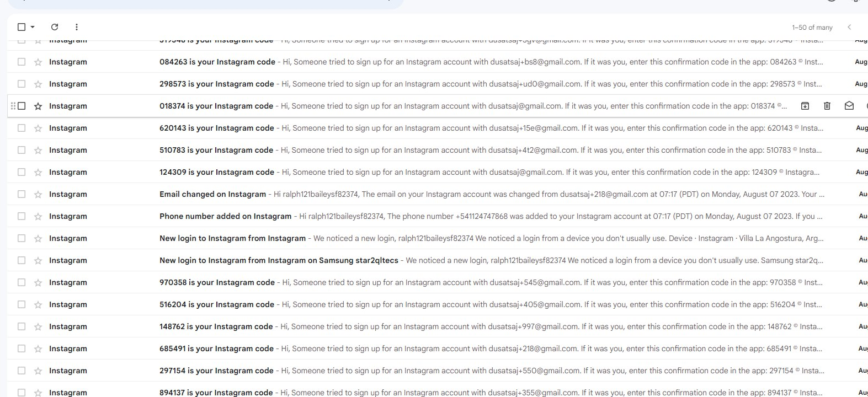Star the 124309 Instagram code email
868x397 pixels.
(38, 172)
